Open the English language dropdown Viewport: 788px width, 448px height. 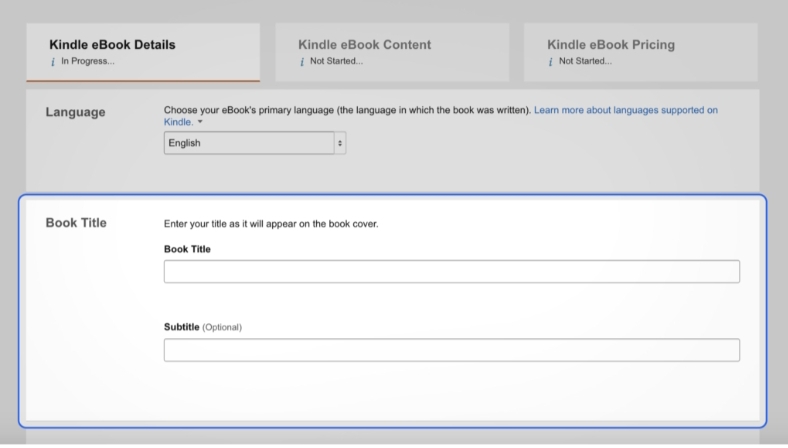pos(248,143)
